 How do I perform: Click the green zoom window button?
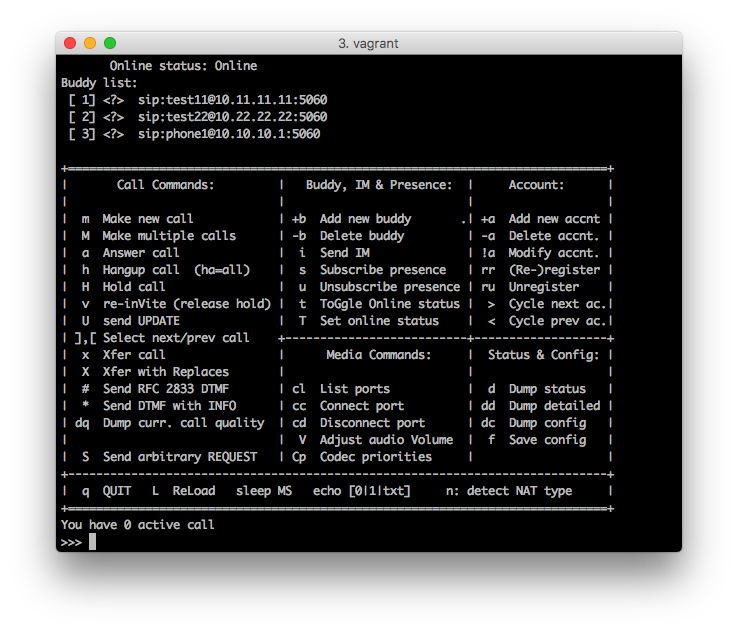click(110, 43)
